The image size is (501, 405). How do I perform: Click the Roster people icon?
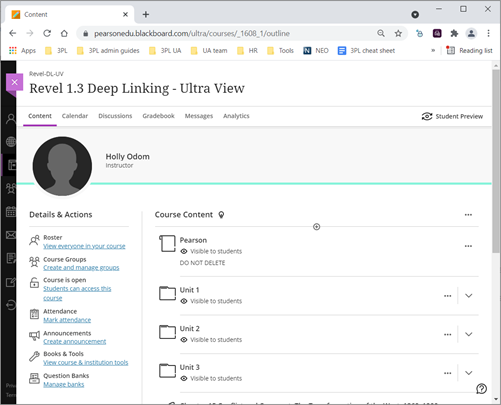(34, 240)
